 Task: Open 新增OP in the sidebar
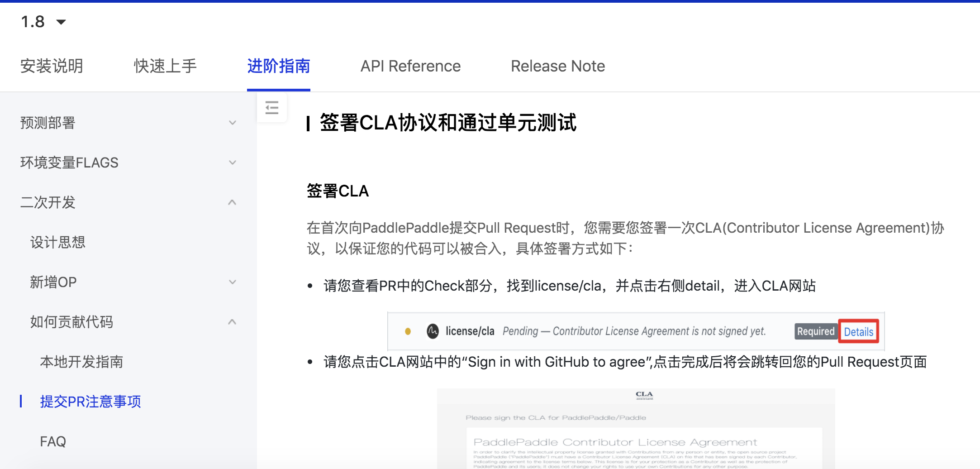click(53, 282)
